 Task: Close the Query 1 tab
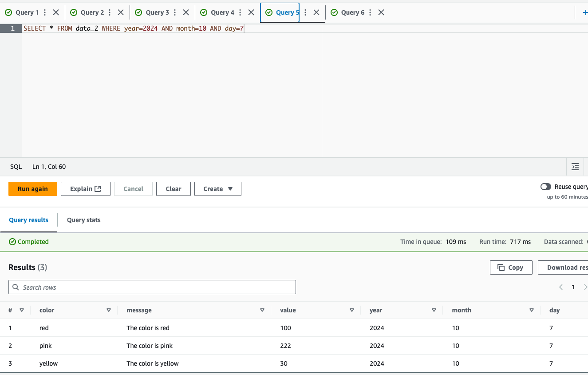click(x=56, y=12)
